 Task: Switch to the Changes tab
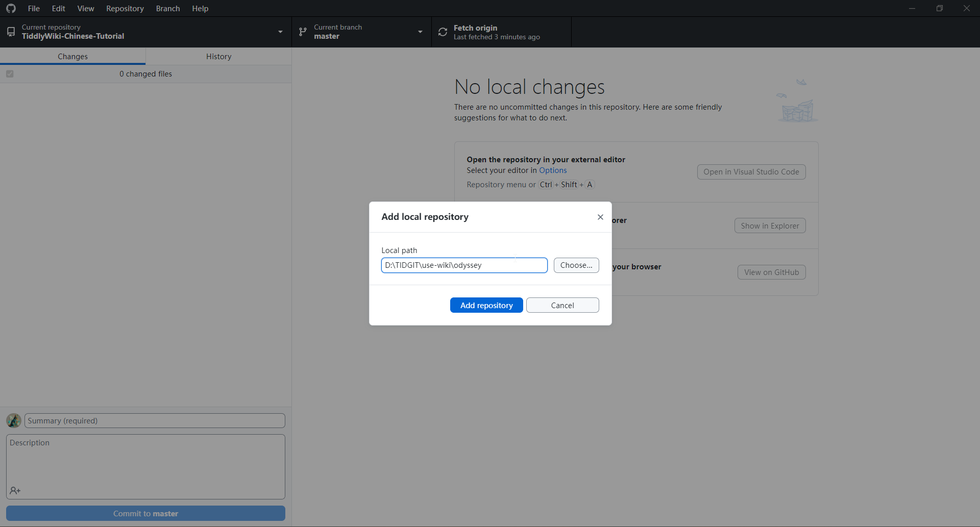(x=72, y=56)
